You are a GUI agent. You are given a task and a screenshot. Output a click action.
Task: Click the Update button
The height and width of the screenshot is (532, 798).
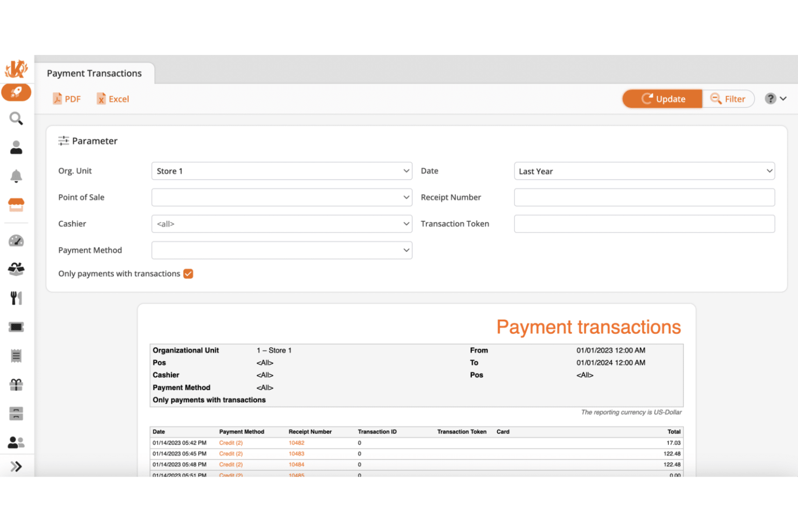point(663,99)
